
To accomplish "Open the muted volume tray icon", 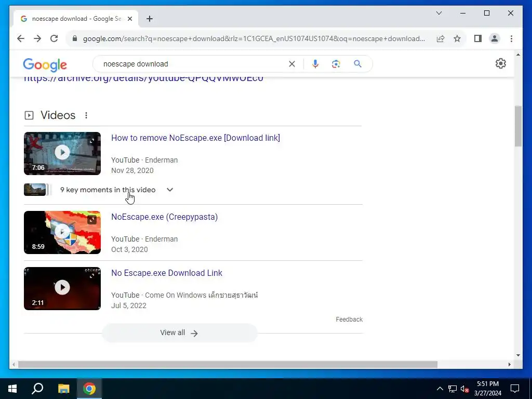I will 464,389.
